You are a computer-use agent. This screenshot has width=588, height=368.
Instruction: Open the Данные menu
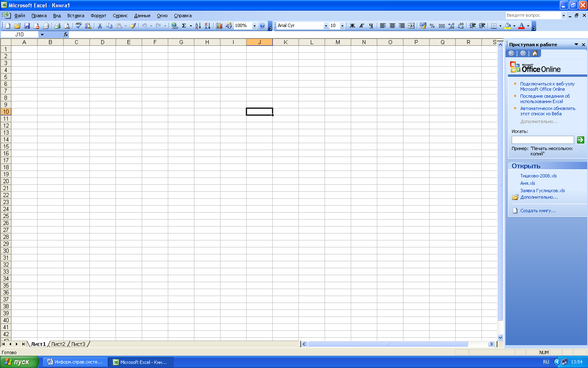pos(142,16)
